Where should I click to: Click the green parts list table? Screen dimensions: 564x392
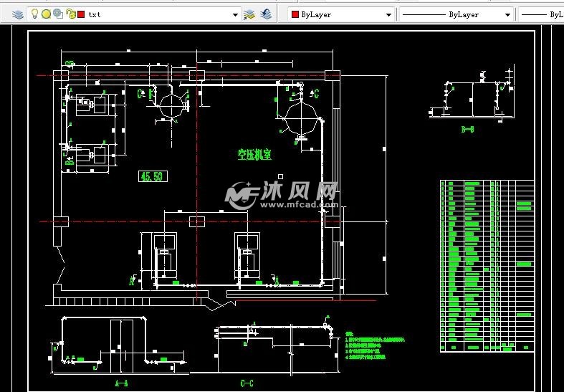click(x=487, y=265)
